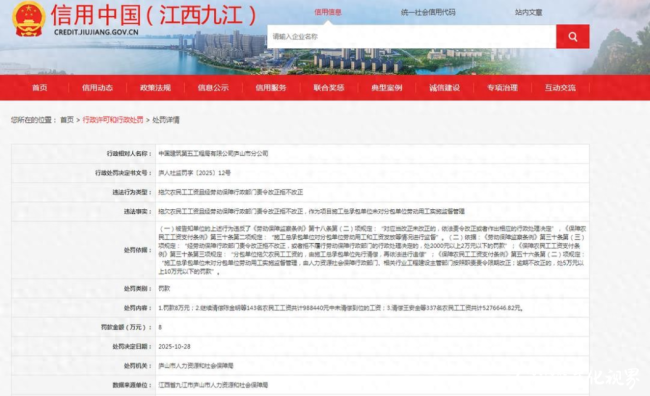Click the 违法行为类型 row label
650x396 pixels.
pyautogui.click(x=132, y=192)
